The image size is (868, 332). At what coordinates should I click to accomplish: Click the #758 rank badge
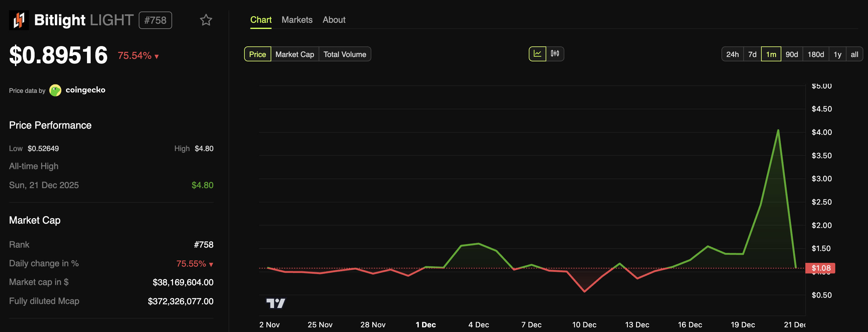[x=155, y=20]
